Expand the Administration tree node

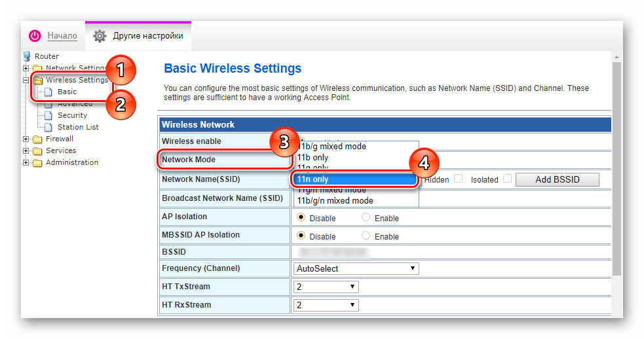point(26,163)
